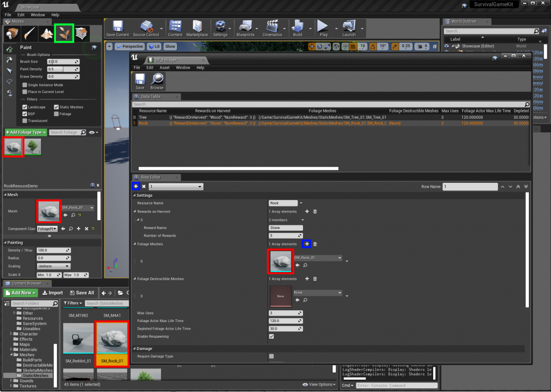
Task: Click Import in Content Browser
Action: pos(53,293)
